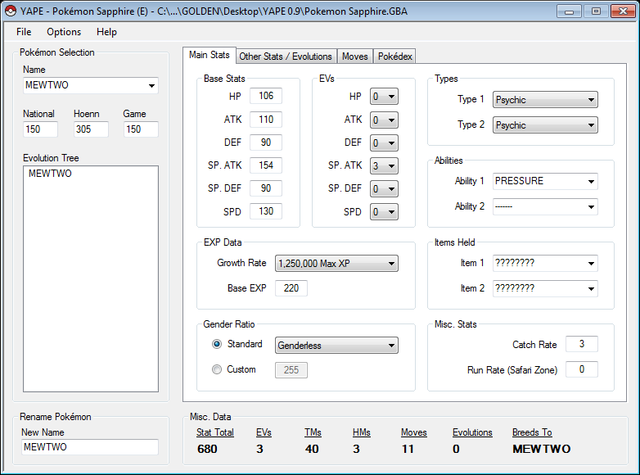Select the Standard gender ratio radio

217,344
